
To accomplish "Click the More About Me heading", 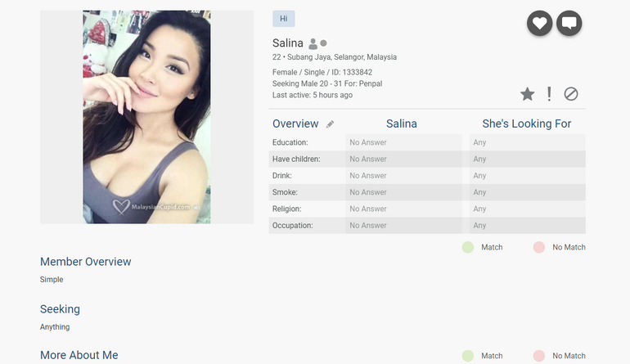I will (x=79, y=355).
